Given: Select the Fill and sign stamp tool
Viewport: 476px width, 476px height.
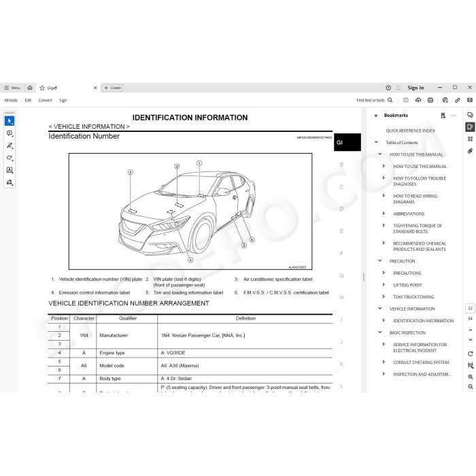Looking at the screenshot, I should (x=10, y=182).
